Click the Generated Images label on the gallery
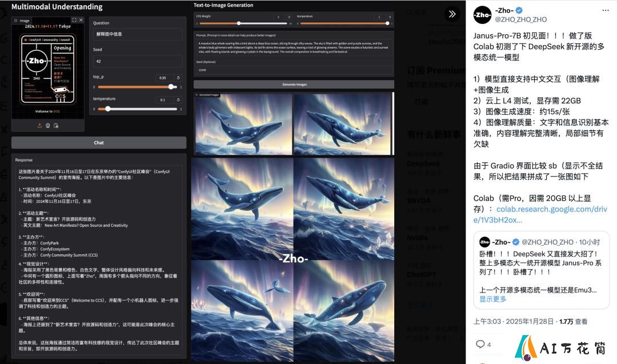 coord(207,95)
